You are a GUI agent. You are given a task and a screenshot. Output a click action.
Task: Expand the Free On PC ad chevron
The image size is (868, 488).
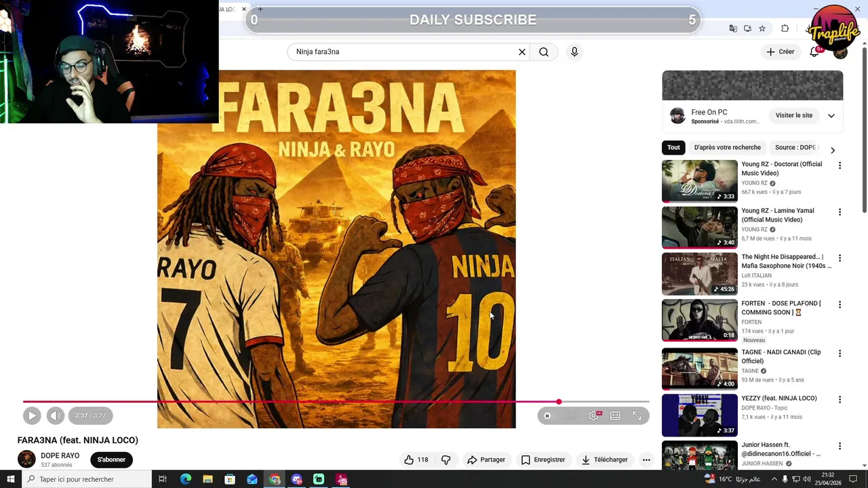(831, 116)
